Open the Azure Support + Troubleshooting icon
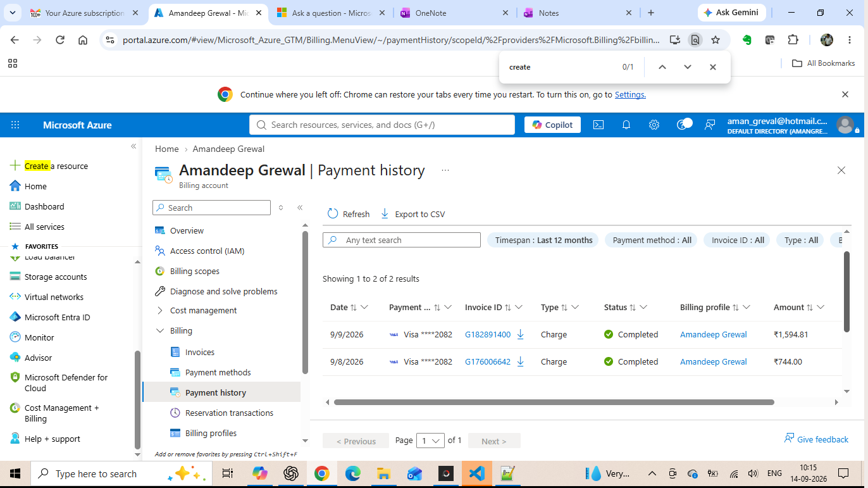 pos(683,125)
